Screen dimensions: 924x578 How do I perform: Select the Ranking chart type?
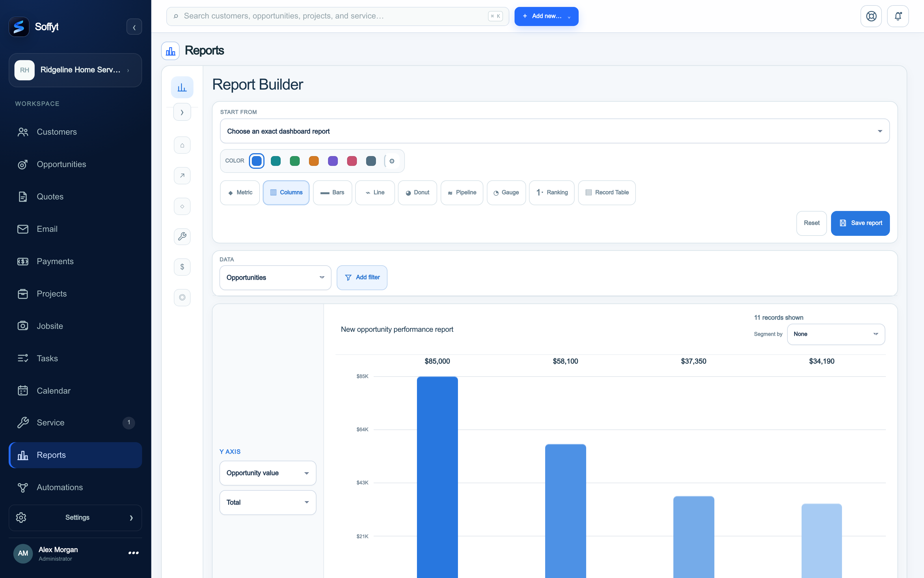tap(552, 193)
